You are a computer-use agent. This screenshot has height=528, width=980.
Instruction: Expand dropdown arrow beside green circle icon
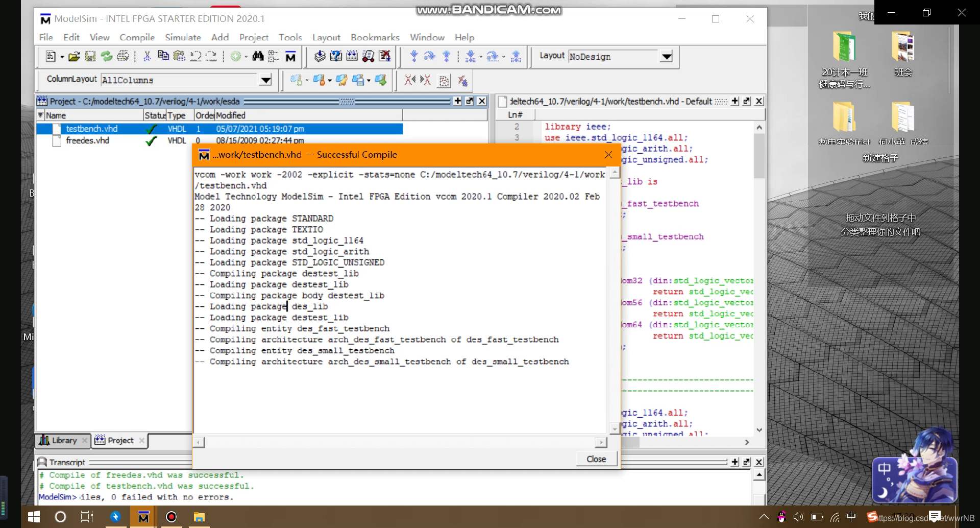246,57
